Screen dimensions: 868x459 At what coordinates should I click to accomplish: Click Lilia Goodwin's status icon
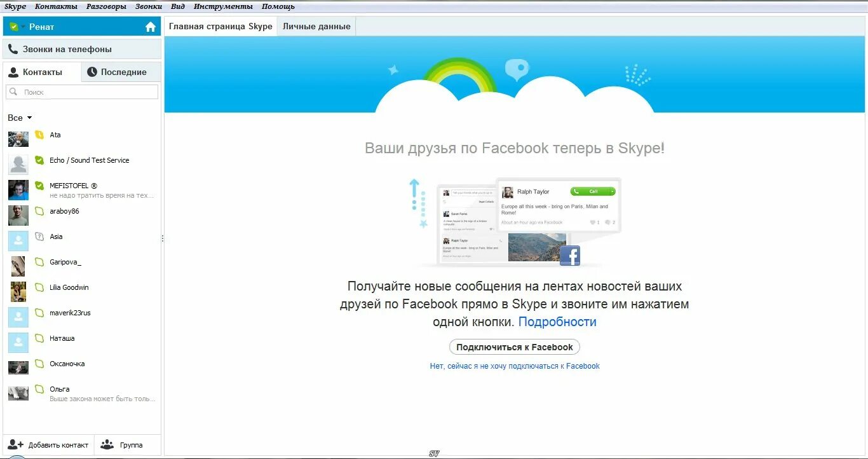click(x=39, y=287)
